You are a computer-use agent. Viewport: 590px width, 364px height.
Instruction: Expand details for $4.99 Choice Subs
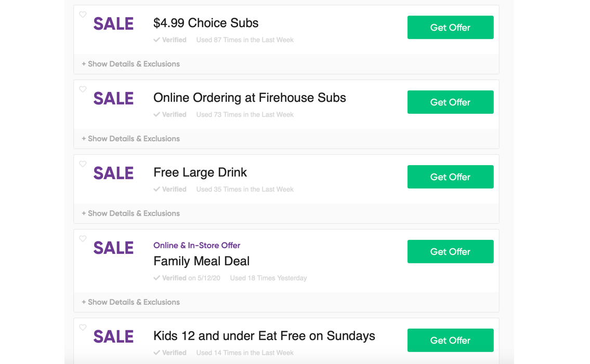pyautogui.click(x=130, y=64)
